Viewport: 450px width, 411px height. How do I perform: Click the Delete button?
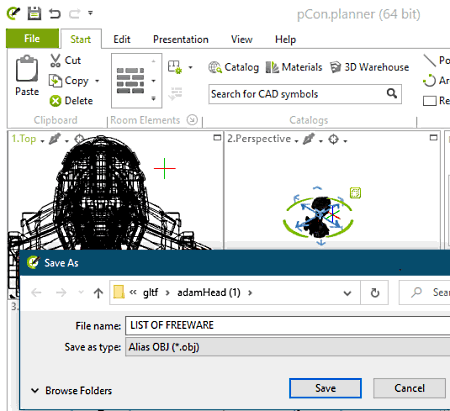71,101
